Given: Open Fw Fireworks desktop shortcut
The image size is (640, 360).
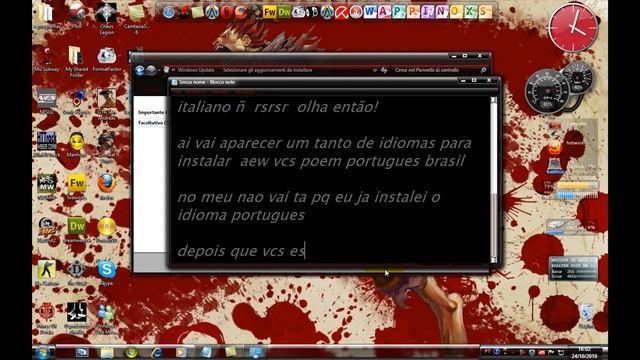Looking at the screenshot, I should click(x=76, y=187).
